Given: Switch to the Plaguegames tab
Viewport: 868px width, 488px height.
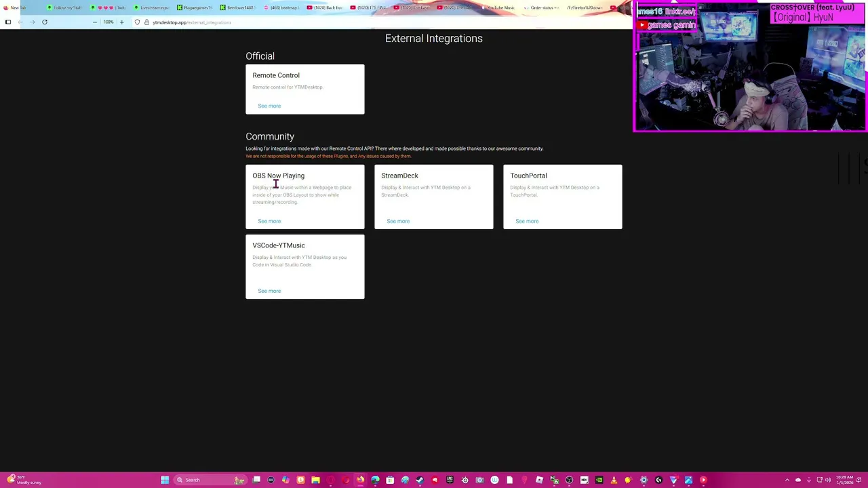Looking at the screenshot, I should click(x=195, y=7).
